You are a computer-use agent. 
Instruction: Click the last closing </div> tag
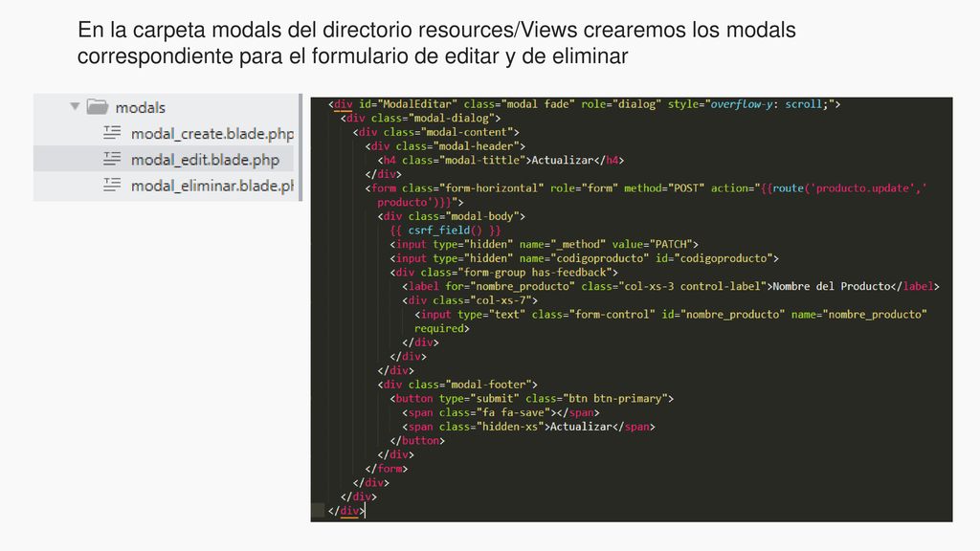coord(346,511)
